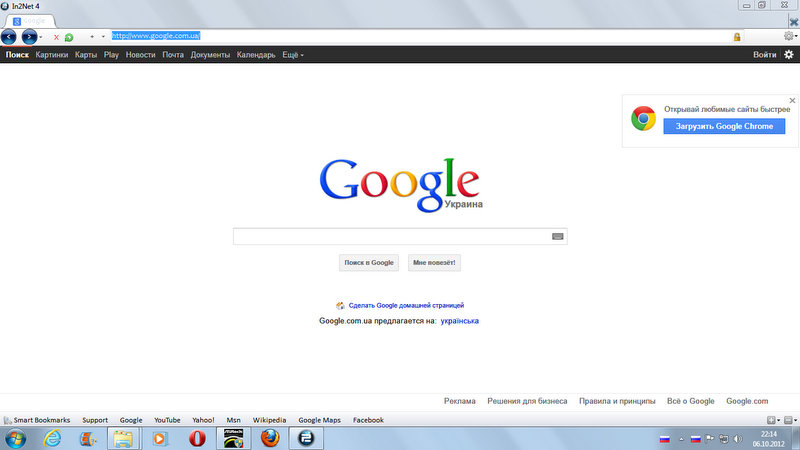Open the Support bookmark
Viewport: 800px width, 450px height.
tap(95, 420)
